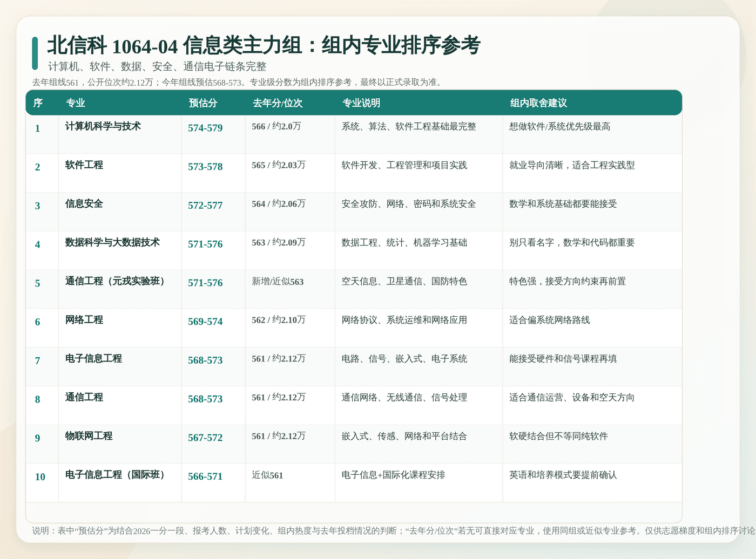Click description 电子信息+国际化课程安排
756x559 pixels.
tap(394, 475)
